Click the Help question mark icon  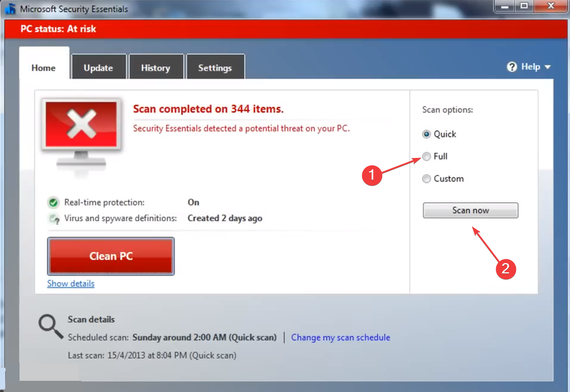[x=512, y=67]
